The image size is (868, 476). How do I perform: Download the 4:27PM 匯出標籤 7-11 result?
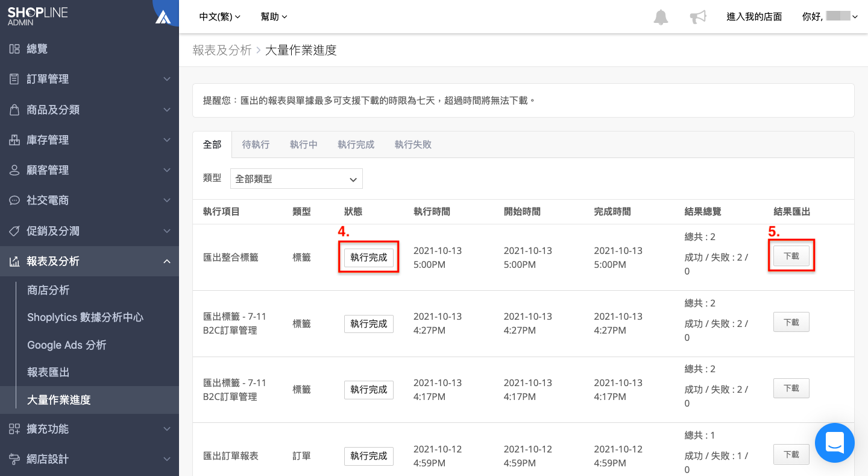(791, 322)
